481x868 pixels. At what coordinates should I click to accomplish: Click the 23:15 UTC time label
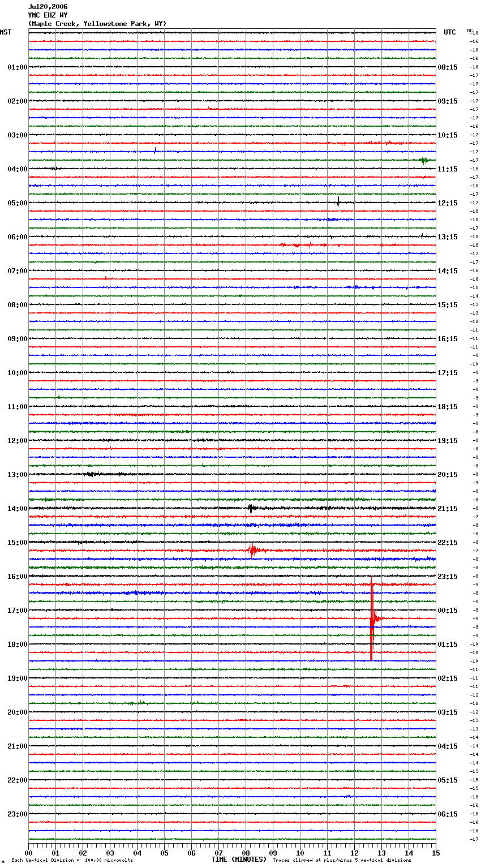tap(448, 577)
